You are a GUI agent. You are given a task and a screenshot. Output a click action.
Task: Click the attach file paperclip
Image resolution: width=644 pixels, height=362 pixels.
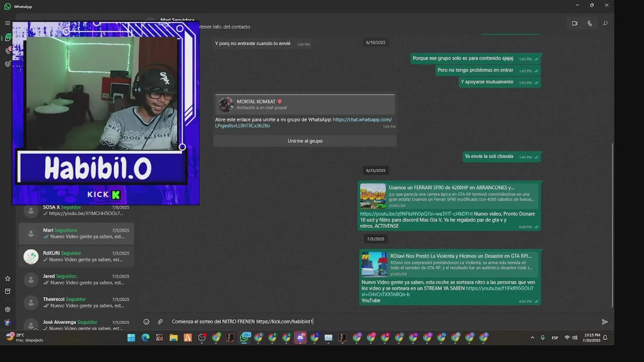click(x=160, y=322)
